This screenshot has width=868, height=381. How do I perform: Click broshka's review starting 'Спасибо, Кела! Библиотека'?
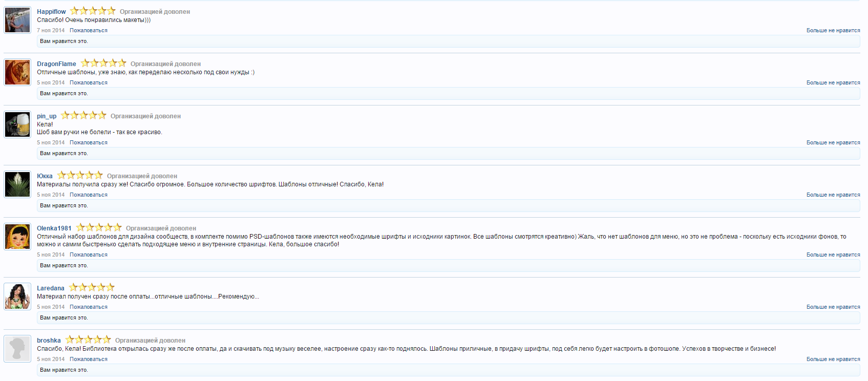tap(407, 349)
